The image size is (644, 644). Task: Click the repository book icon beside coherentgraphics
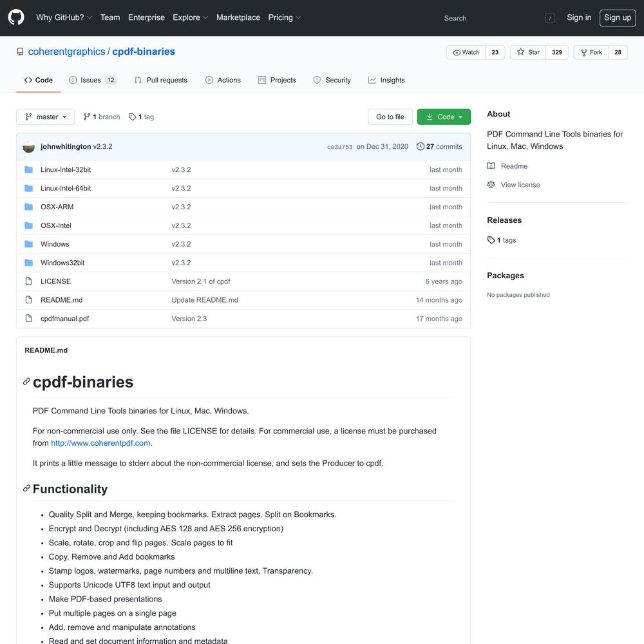click(20, 52)
